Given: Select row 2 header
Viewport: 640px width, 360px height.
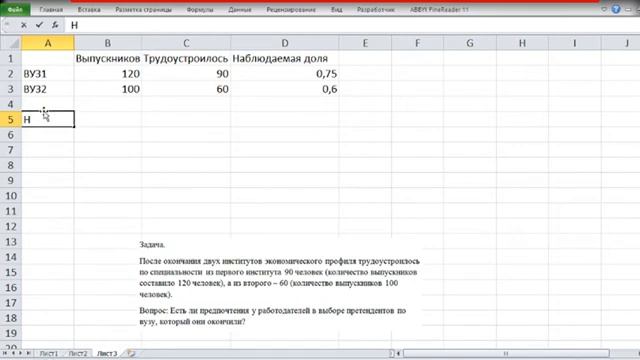Looking at the screenshot, I should coord(11,74).
